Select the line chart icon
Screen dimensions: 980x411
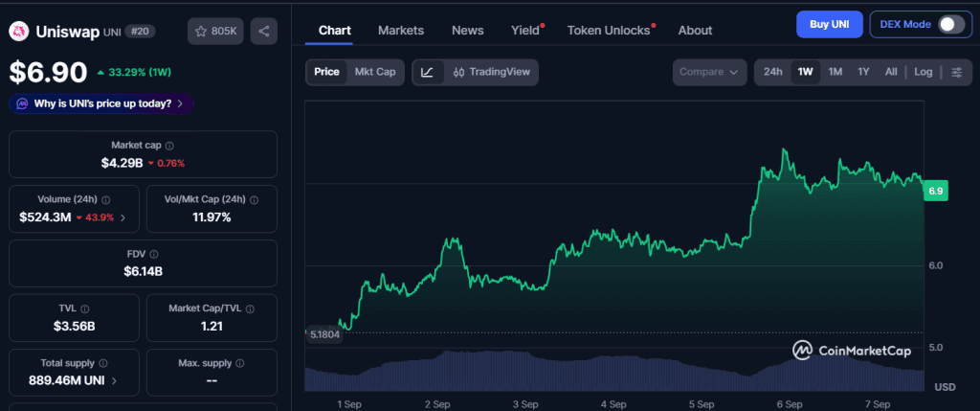coord(428,72)
